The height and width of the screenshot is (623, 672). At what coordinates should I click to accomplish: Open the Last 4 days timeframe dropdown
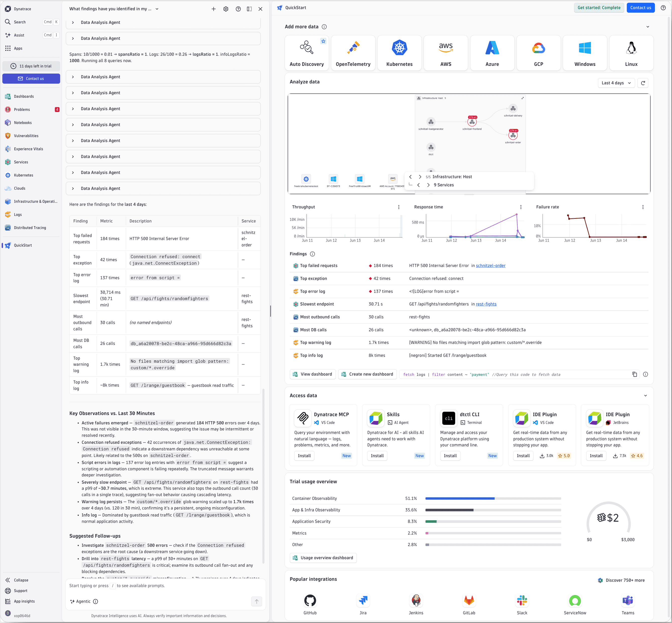616,83
